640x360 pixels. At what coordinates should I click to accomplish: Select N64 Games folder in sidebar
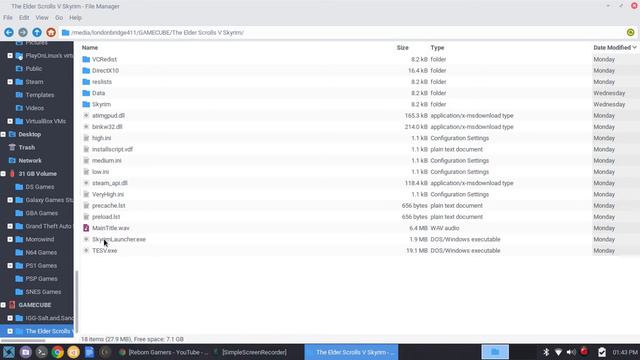point(41,252)
